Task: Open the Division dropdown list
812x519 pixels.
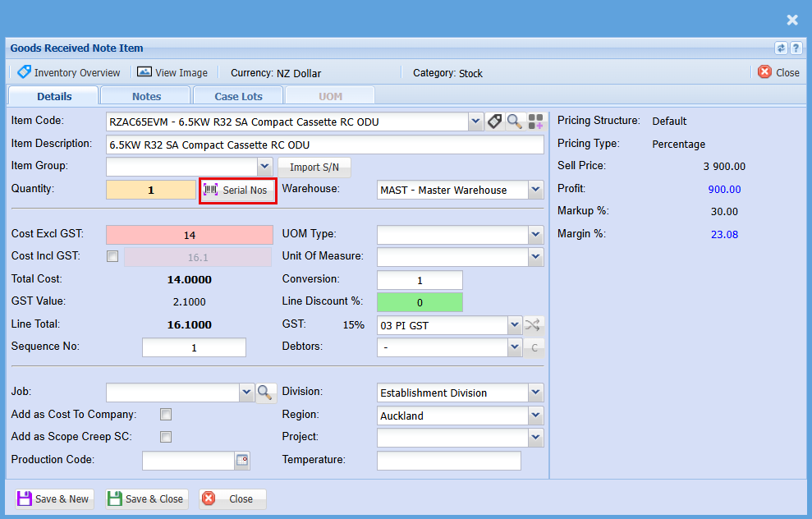Action: click(x=535, y=393)
